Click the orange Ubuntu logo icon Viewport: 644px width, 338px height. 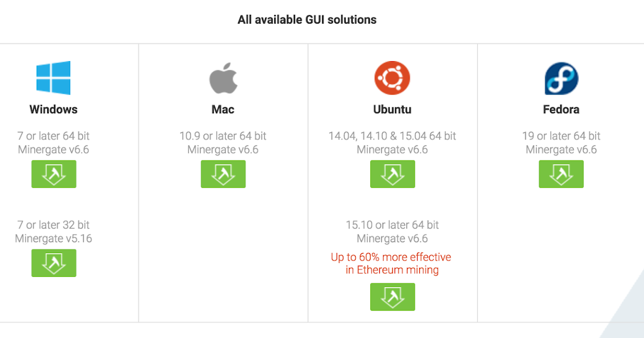click(x=392, y=78)
